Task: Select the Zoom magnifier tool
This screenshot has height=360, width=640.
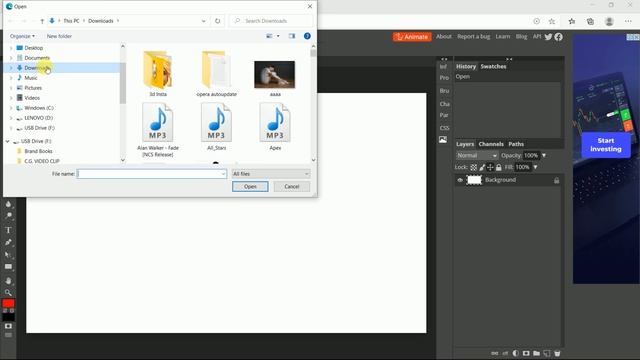Action: click(x=8, y=292)
